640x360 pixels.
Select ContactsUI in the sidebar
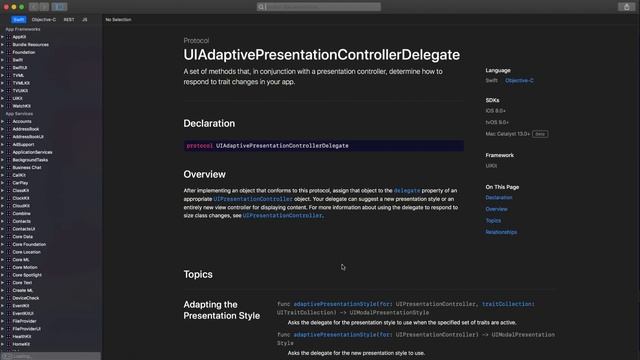click(x=24, y=229)
